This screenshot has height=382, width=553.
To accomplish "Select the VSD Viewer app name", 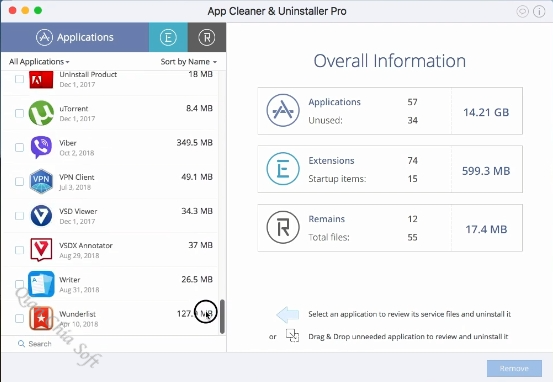I will (x=78, y=211).
